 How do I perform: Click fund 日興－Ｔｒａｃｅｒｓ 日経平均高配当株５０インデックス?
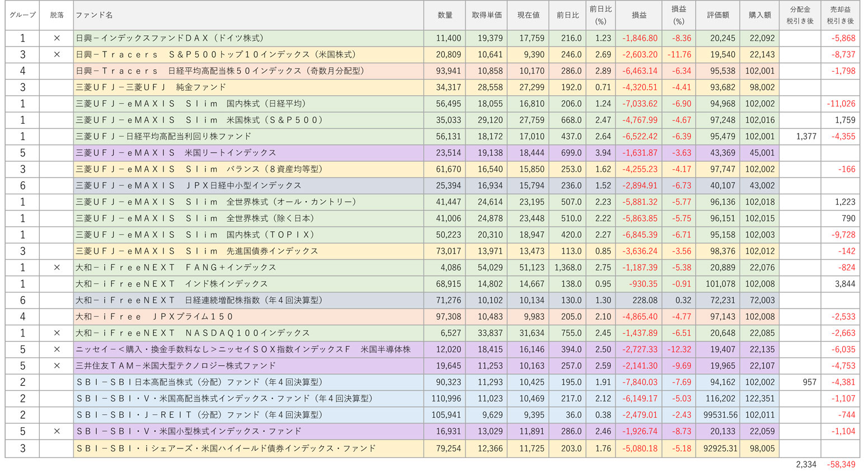click(x=220, y=71)
